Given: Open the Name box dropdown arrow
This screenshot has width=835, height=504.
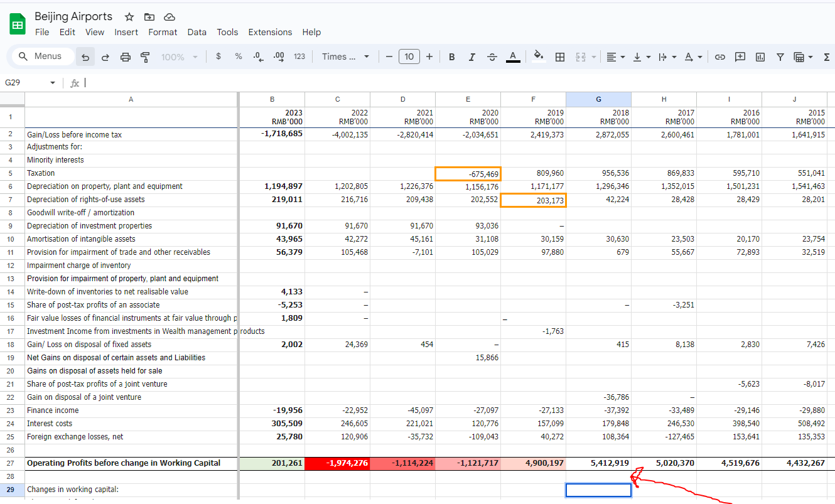Looking at the screenshot, I should pos(53,83).
